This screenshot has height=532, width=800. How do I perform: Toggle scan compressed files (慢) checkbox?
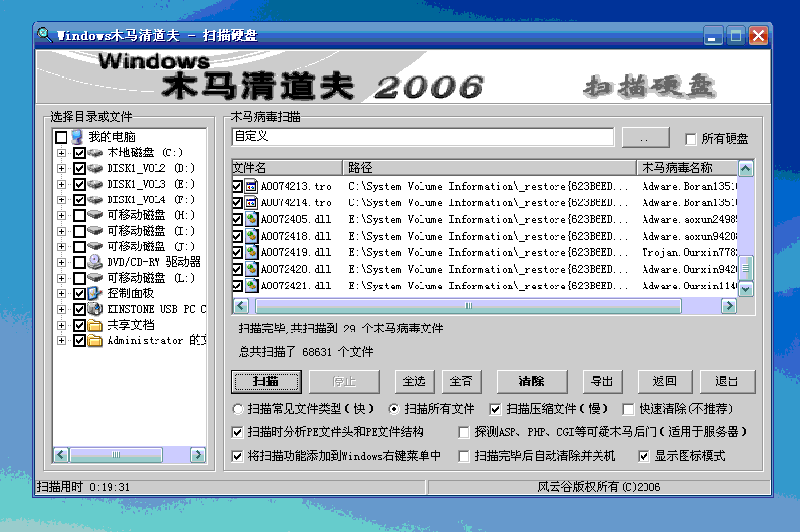tap(495, 409)
